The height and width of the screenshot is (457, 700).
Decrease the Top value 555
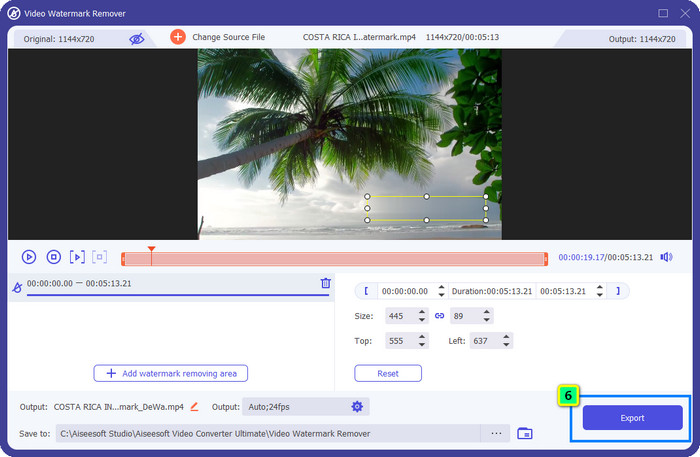(x=422, y=345)
